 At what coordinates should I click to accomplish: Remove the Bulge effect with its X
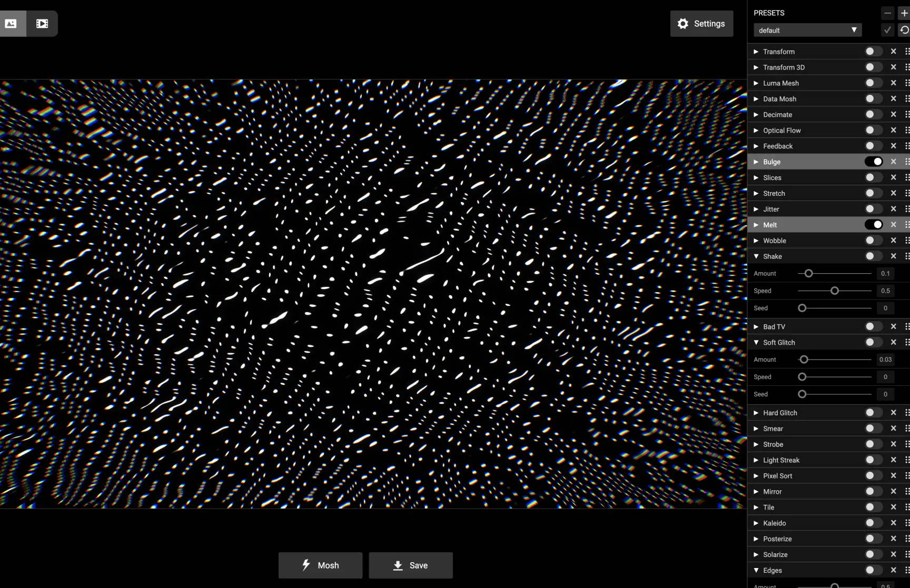tap(893, 162)
